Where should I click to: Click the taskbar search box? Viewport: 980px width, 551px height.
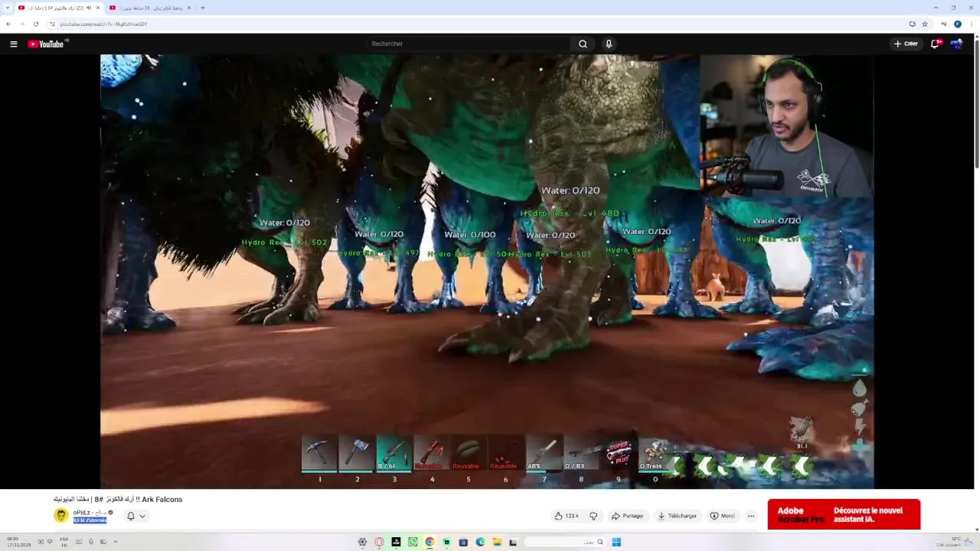566,542
